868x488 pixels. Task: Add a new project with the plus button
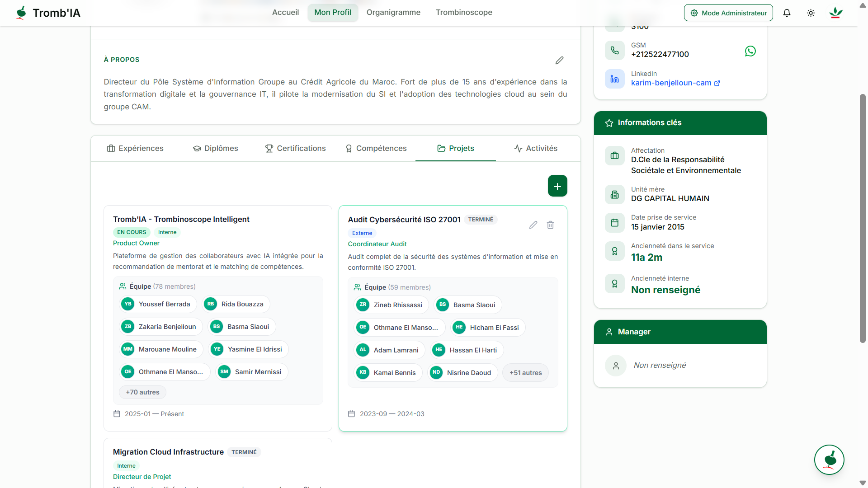[557, 186]
